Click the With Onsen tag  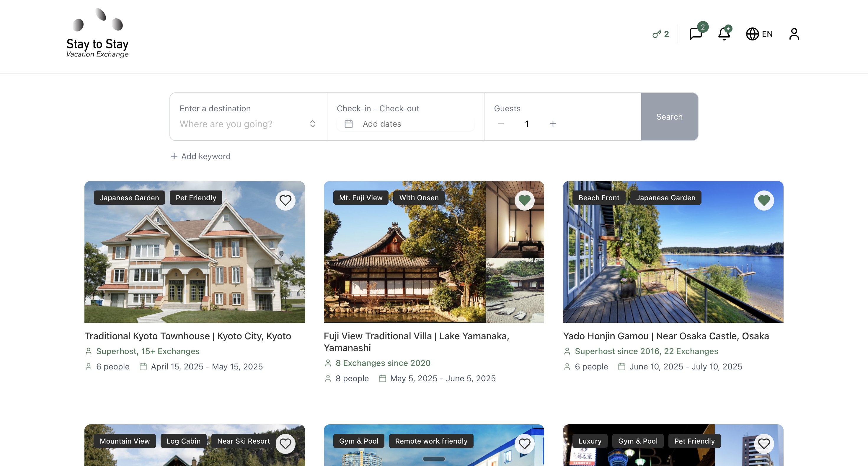point(419,198)
